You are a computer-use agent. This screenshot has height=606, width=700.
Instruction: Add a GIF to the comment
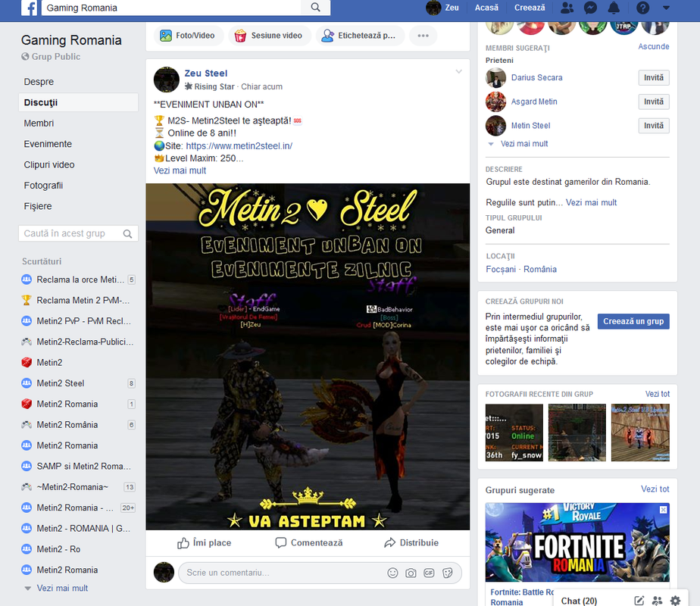tap(429, 573)
